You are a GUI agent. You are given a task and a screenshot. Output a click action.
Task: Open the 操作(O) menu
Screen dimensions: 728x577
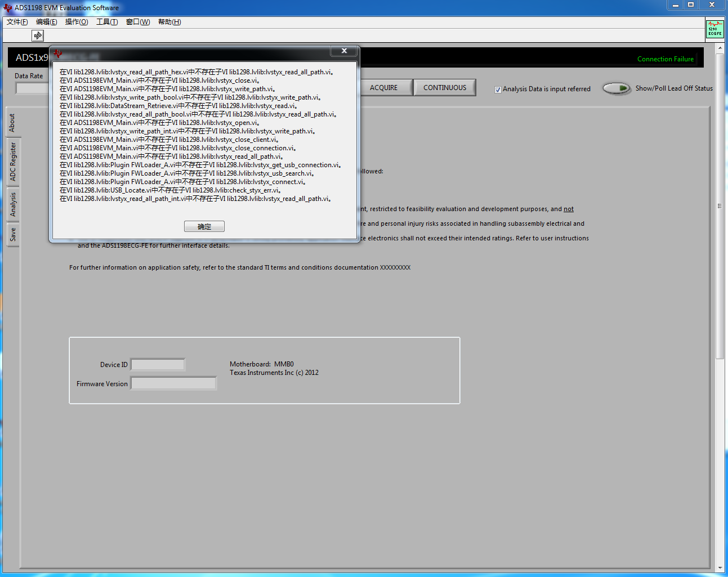(77, 22)
